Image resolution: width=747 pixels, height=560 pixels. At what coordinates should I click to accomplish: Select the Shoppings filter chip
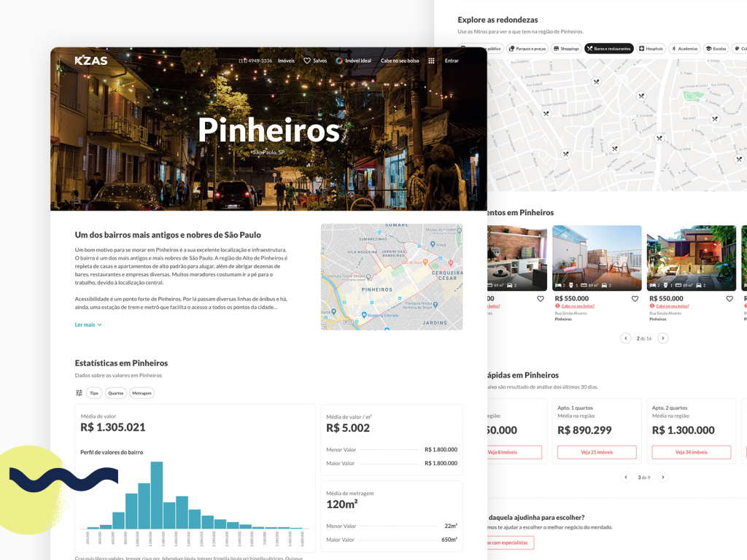566,49
